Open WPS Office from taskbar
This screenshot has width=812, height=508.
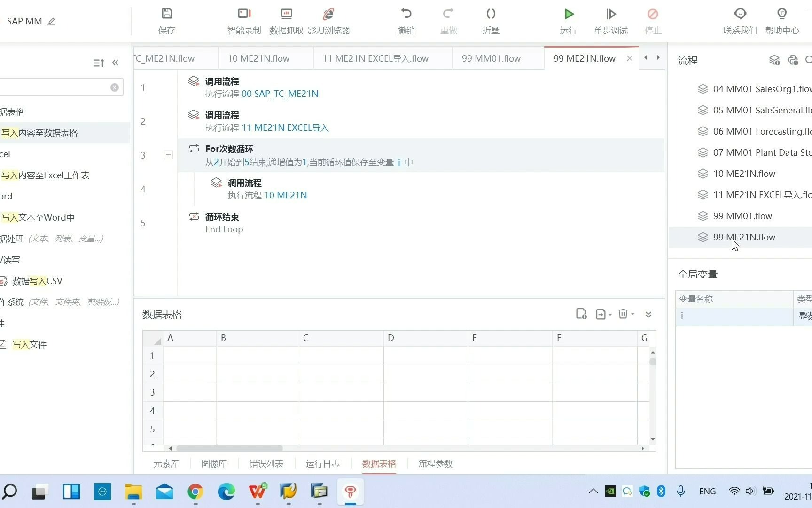(258, 492)
